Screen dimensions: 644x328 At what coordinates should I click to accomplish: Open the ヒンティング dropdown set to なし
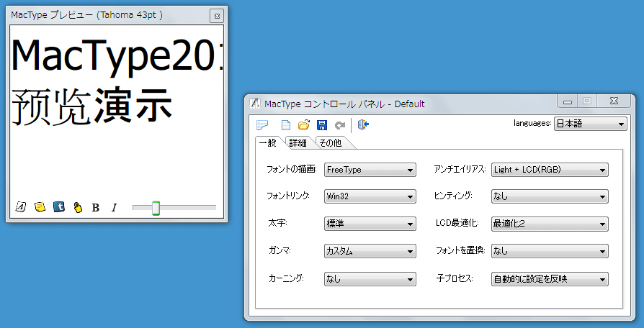(550, 196)
